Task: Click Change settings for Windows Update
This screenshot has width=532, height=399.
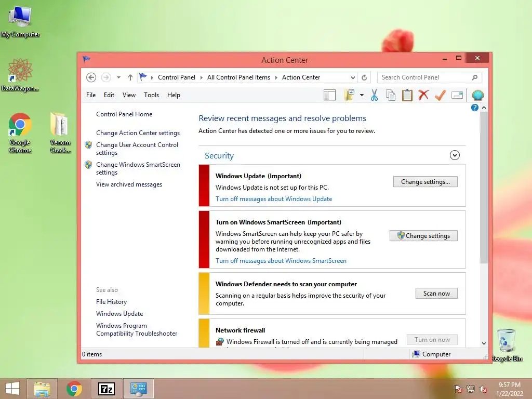Action: (425, 181)
